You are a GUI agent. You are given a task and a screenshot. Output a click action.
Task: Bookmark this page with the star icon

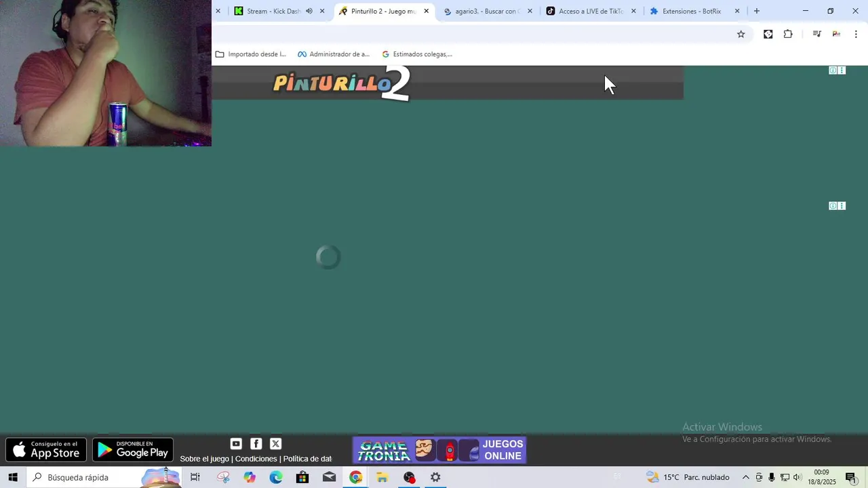pos(741,34)
